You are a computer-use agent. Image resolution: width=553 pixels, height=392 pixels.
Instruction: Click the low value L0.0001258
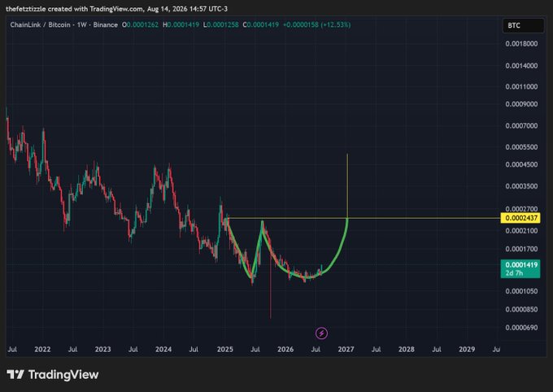click(x=220, y=24)
